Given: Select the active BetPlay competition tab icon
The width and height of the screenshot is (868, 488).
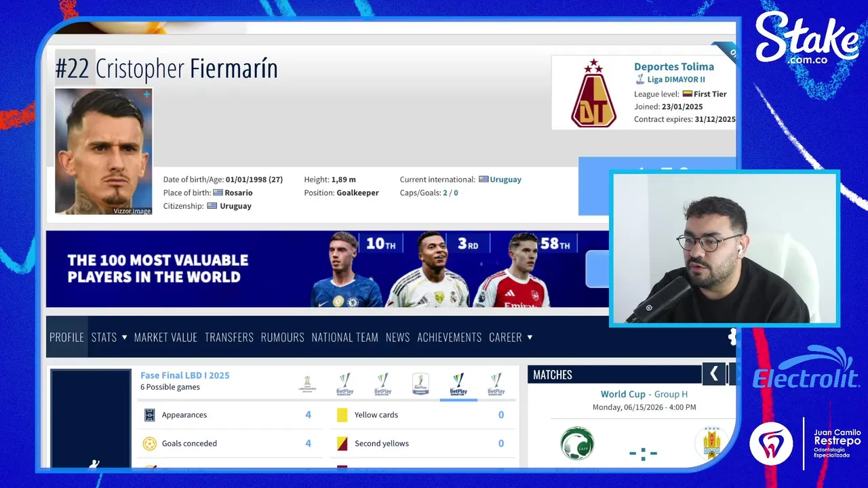Looking at the screenshot, I should tap(458, 384).
